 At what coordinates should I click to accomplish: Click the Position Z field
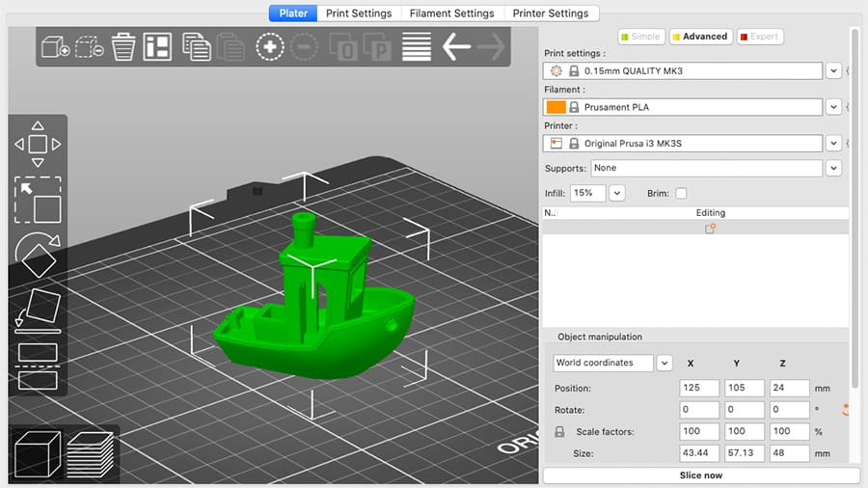(789, 388)
